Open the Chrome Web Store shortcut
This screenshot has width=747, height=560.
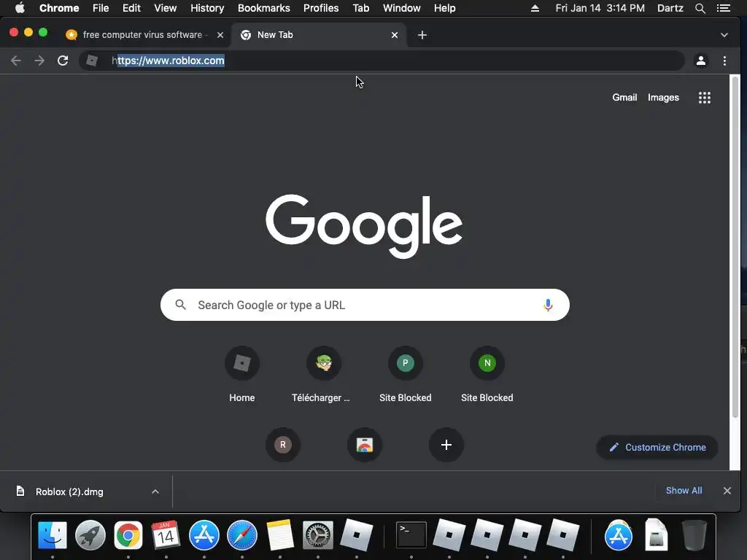click(x=365, y=445)
